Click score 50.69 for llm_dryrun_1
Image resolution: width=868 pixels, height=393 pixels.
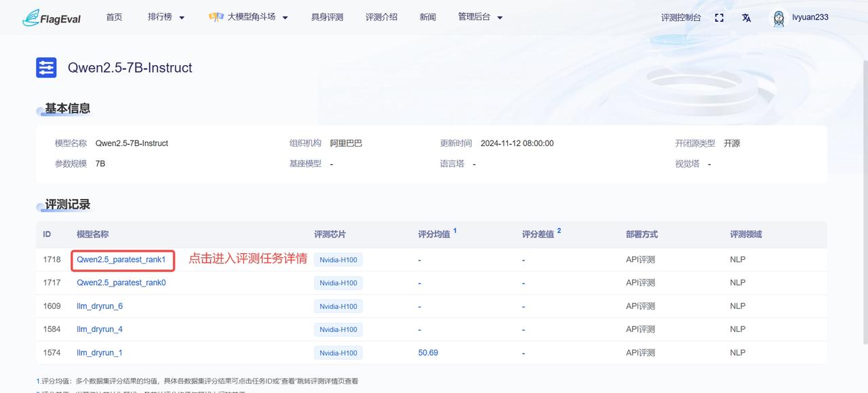[428, 352]
